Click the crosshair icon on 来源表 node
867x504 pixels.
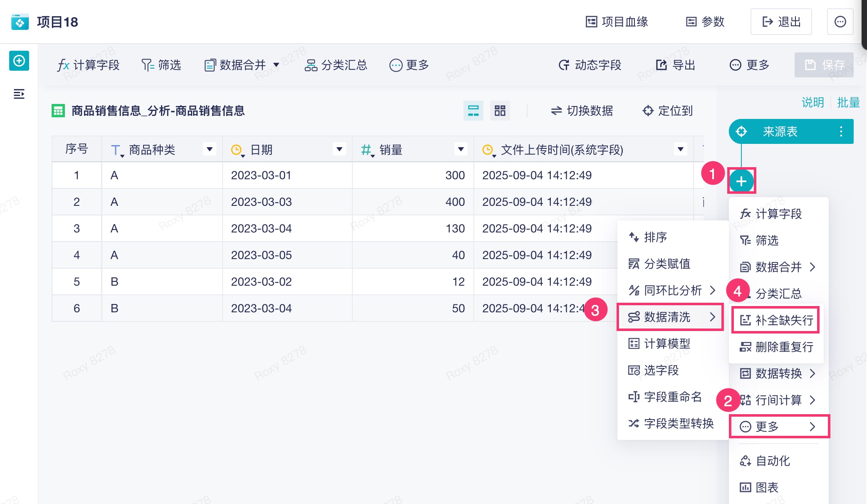pos(741,132)
